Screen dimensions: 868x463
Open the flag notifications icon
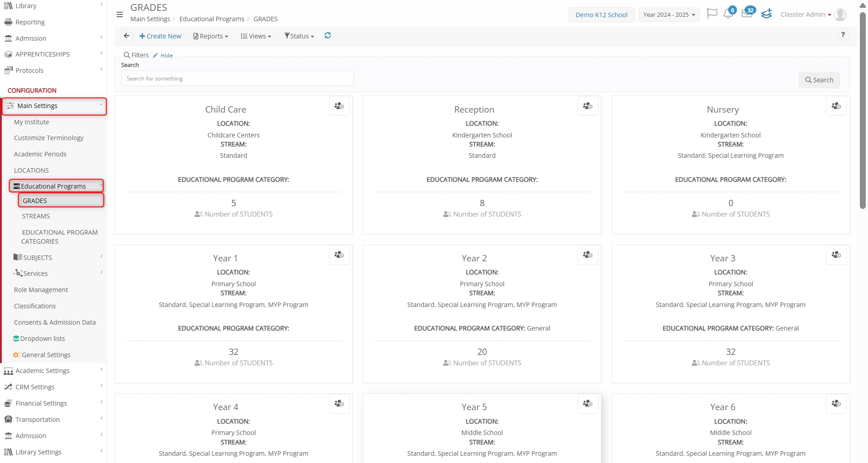[x=712, y=14]
